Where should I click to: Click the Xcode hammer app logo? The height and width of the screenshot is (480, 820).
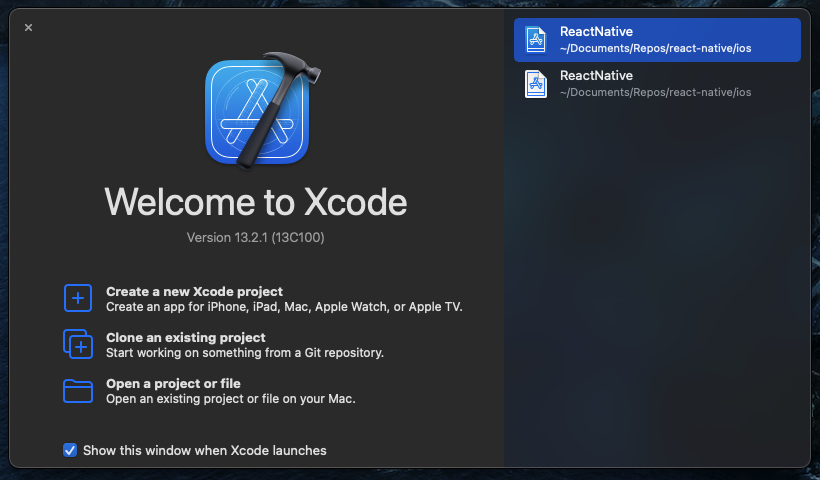262,110
